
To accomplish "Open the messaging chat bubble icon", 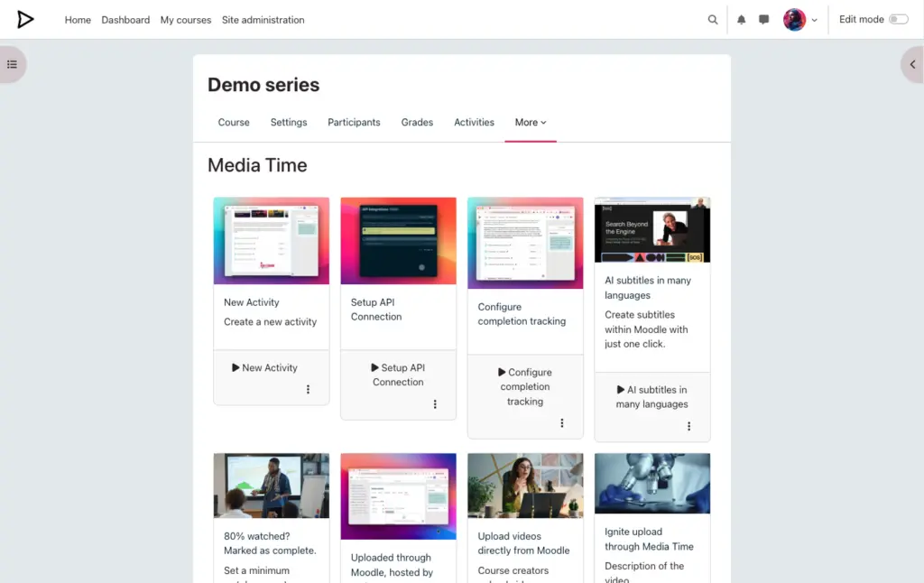I will (x=763, y=20).
